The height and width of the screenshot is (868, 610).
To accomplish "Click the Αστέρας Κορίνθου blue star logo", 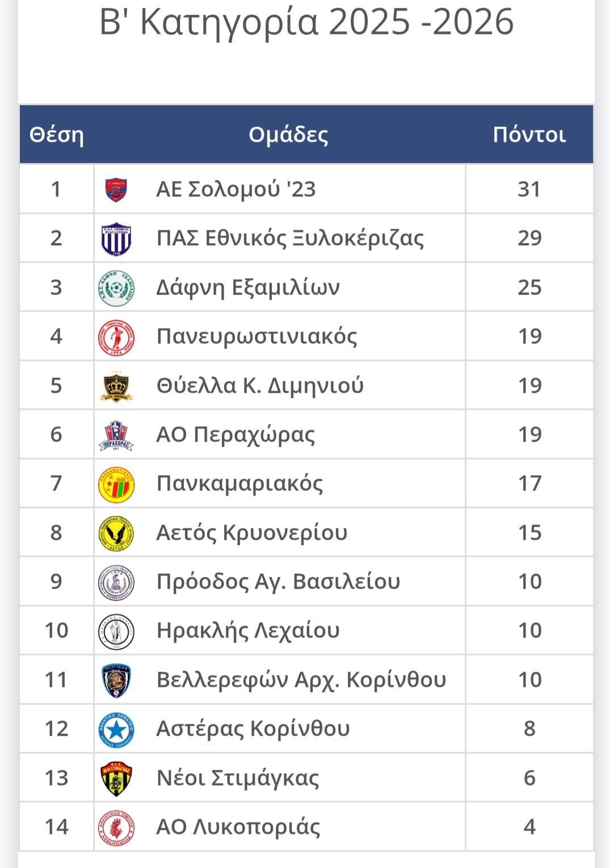I will click(x=116, y=729).
